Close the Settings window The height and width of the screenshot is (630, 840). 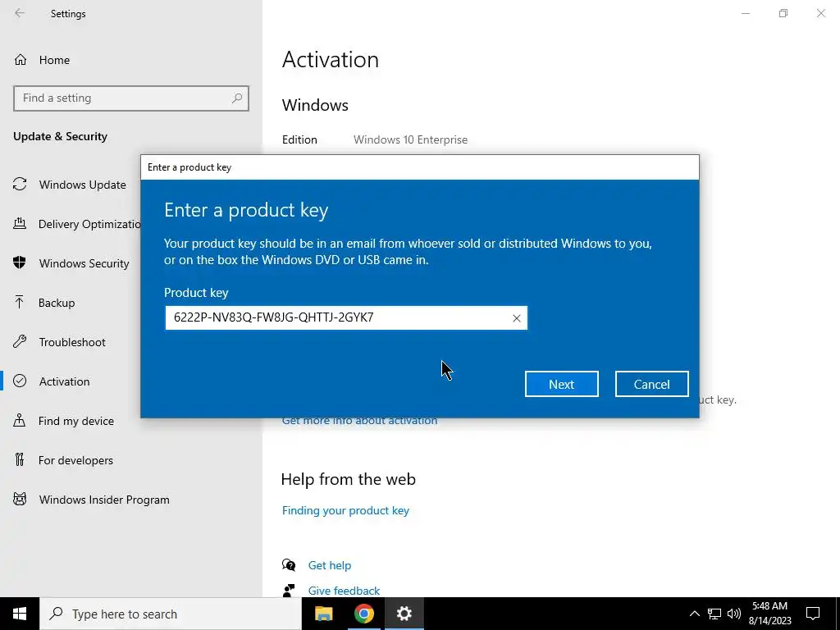[x=820, y=13]
